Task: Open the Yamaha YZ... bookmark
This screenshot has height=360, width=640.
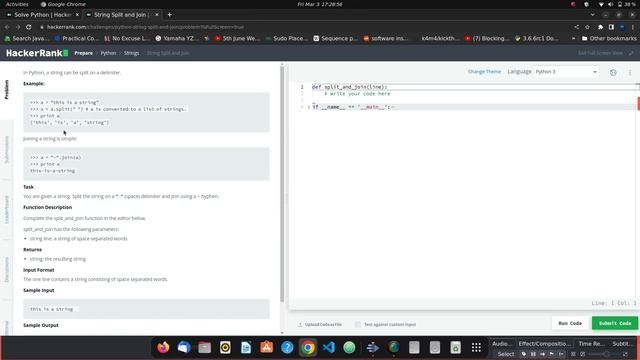Action: (x=176, y=38)
